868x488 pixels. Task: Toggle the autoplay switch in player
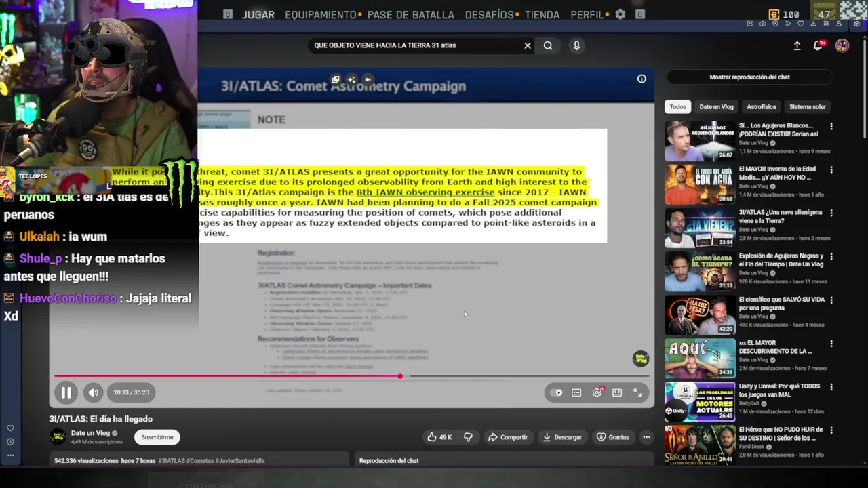coord(557,392)
